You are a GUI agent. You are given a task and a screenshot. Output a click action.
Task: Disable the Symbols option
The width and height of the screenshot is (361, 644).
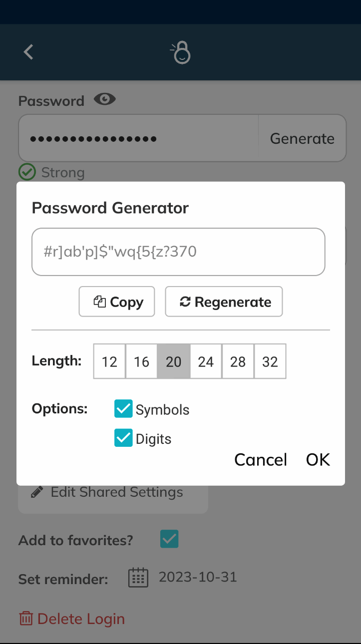123,409
